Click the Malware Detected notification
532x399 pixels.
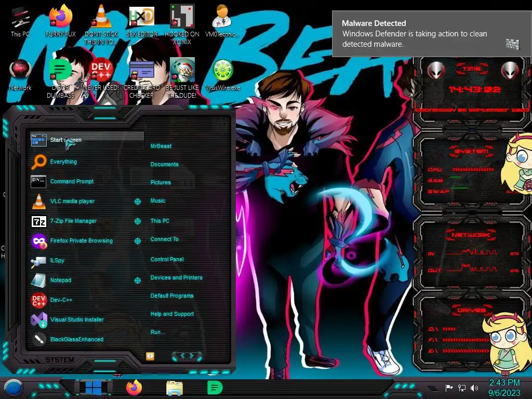pos(432,34)
